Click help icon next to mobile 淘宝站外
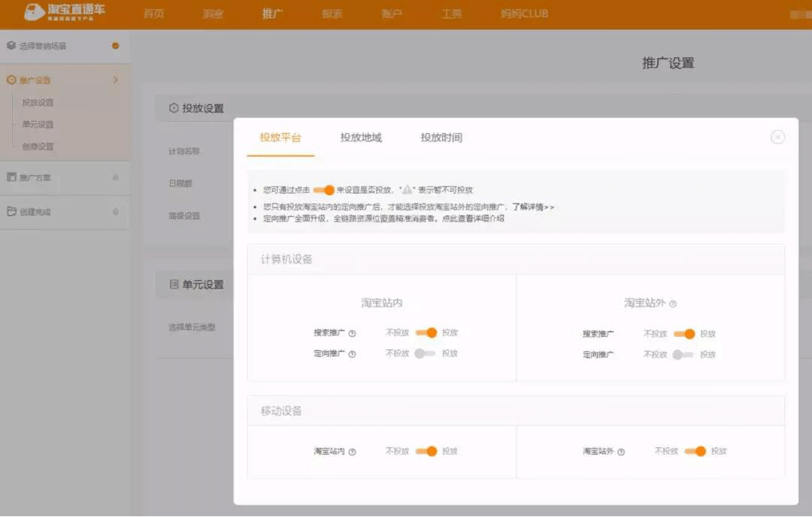812x517 pixels. (x=620, y=452)
